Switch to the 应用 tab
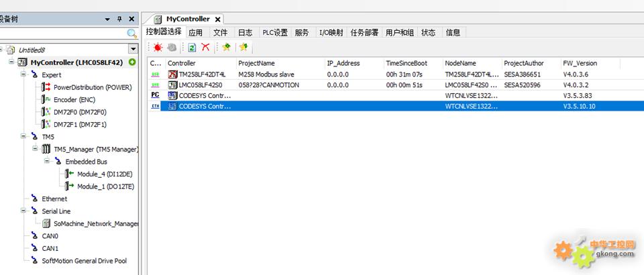Screen dimensions: 644x275 click(x=195, y=33)
